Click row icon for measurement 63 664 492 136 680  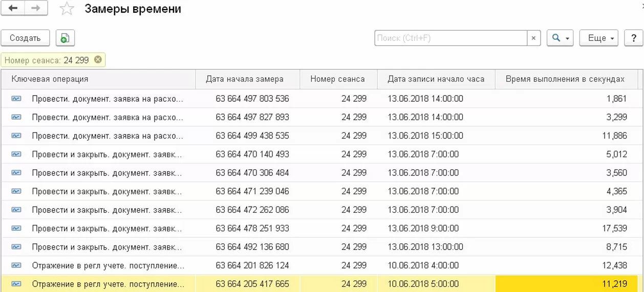tap(16, 246)
